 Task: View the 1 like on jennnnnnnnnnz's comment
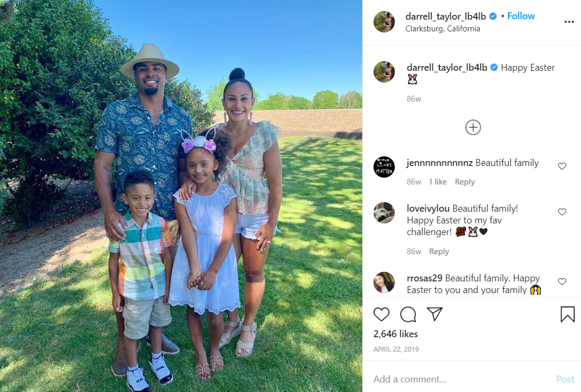pos(437,182)
